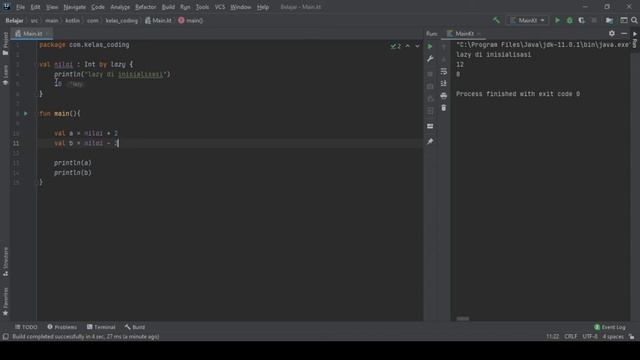Image resolution: width=640 pixels, height=360 pixels.
Task: Pin the MainKt run tab
Action: pos(430,142)
